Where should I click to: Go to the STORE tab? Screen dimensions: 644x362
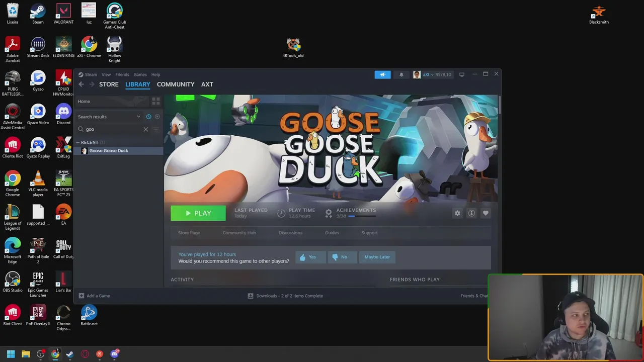(109, 84)
